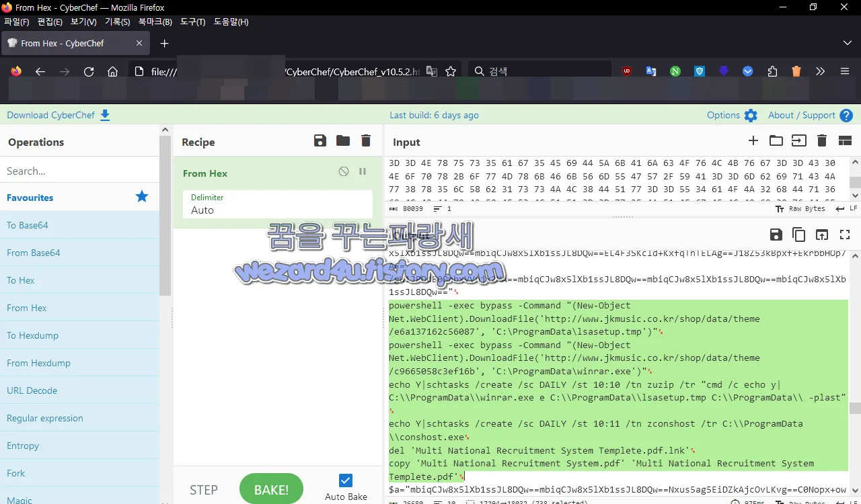
Task: Click the About / Support link
Action: coord(802,115)
